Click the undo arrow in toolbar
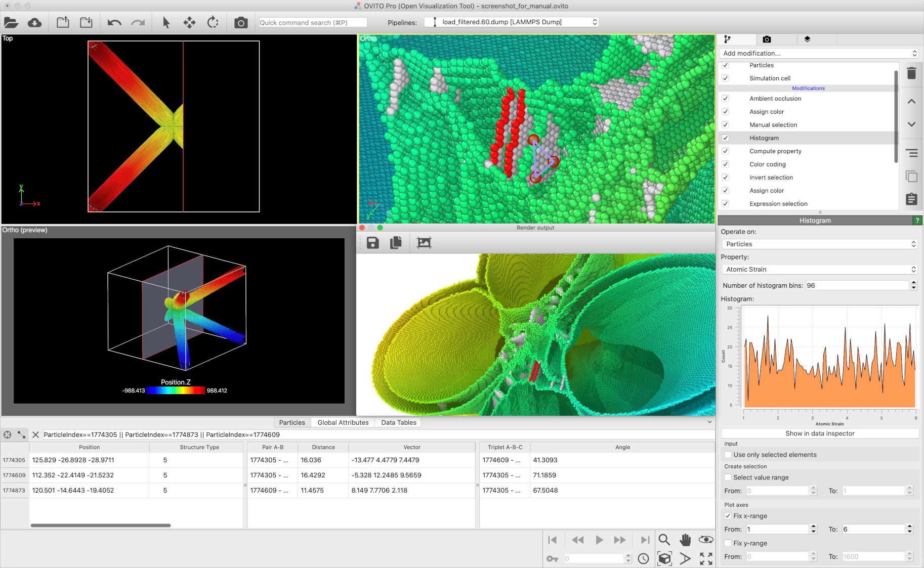The height and width of the screenshot is (568, 924). 114,23
